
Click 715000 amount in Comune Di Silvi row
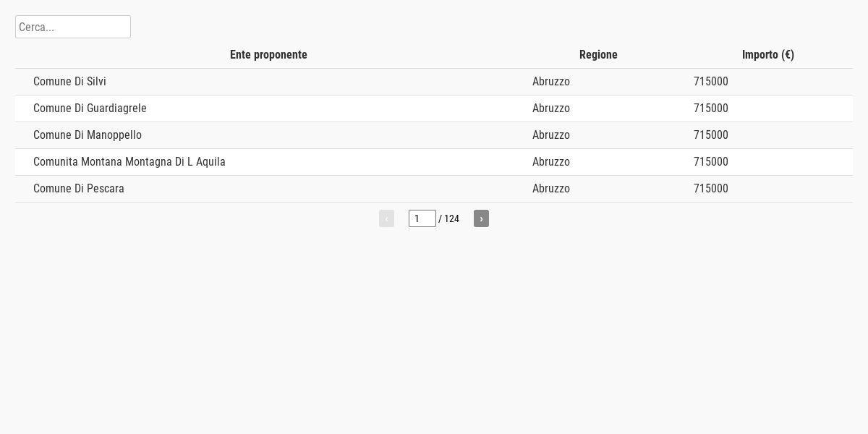pos(711,82)
